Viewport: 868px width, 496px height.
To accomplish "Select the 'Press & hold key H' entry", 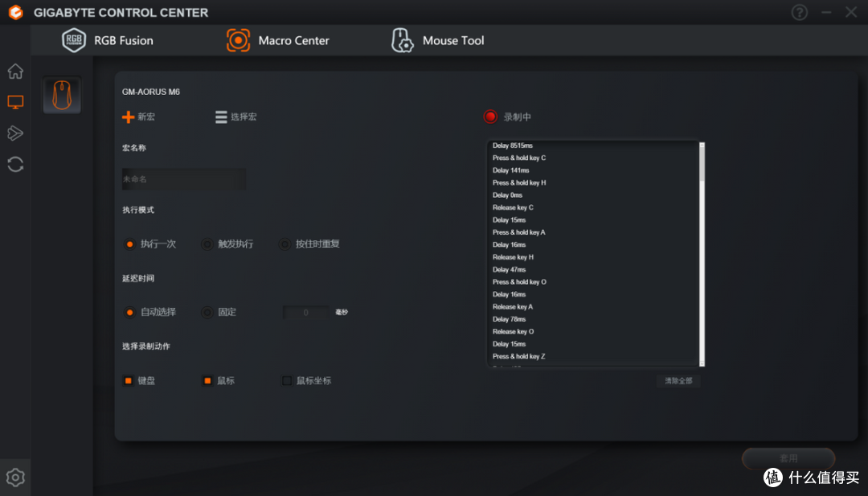I will (519, 182).
